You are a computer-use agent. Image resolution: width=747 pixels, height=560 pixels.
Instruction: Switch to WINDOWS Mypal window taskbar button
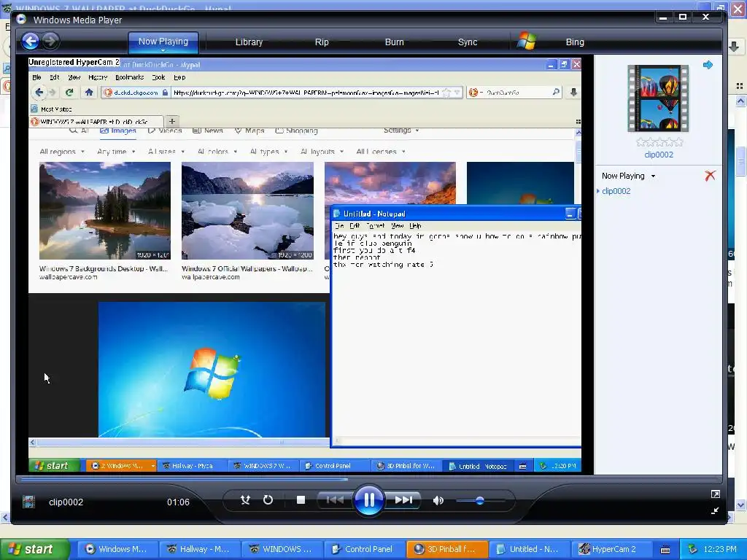pyautogui.click(x=282, y=549)
